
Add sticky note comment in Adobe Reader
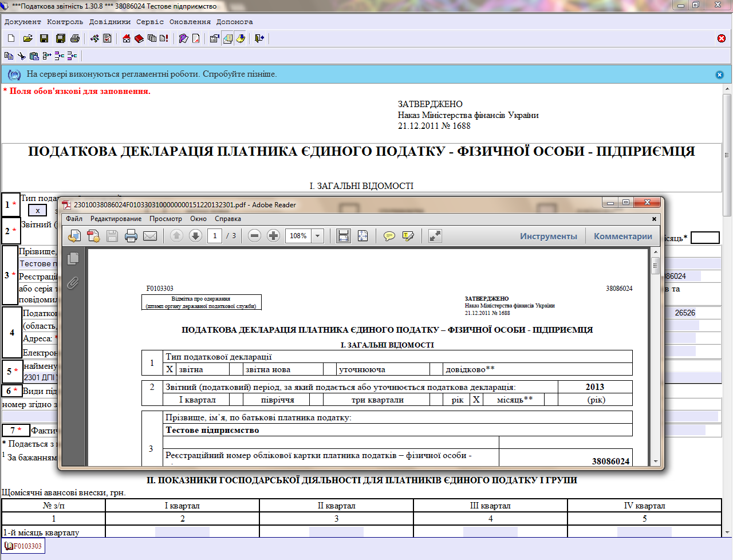(389, 236)
